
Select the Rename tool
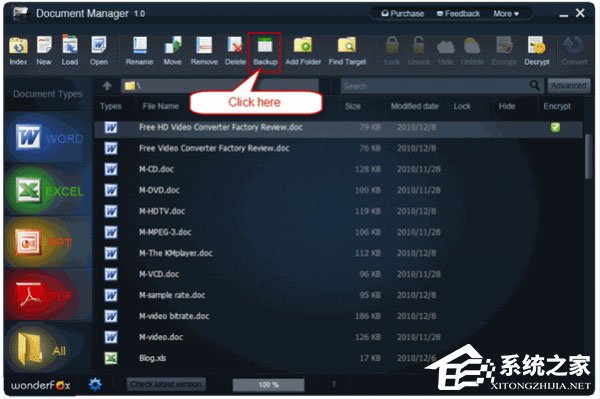point(140,50)
